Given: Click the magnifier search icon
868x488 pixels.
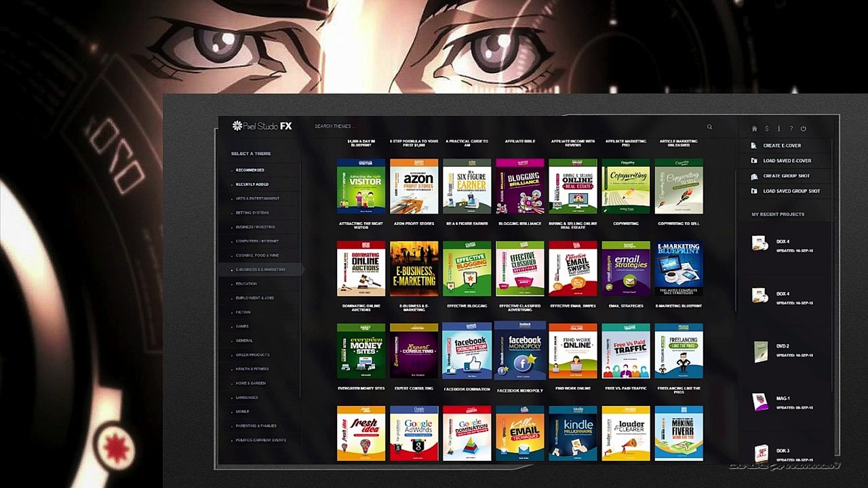Looking at the screenshot, I should [710, 127].
